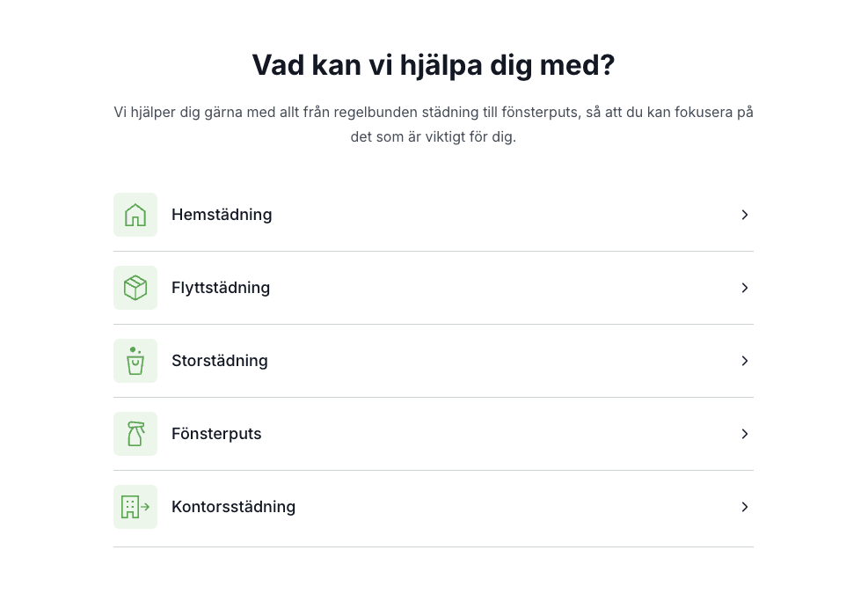Click the Hemstädning text label
Viewport: 868px width, 594px height.
tap(222, 215)
